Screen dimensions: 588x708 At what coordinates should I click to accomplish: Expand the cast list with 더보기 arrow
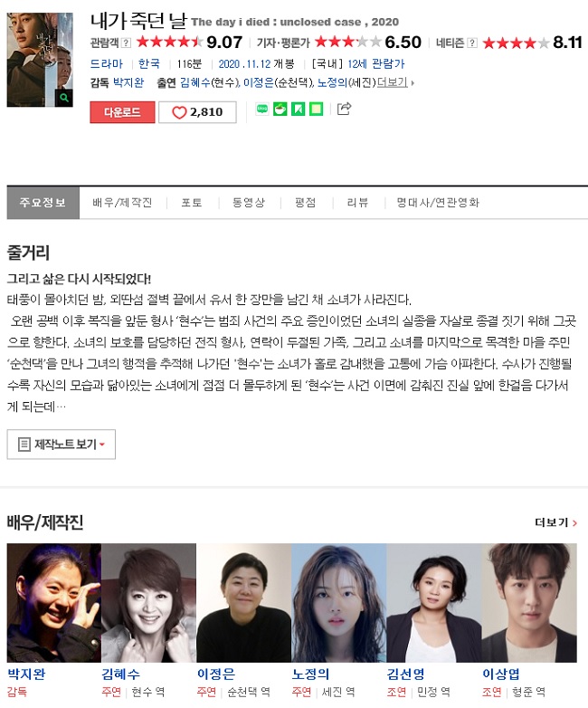coord(395,82)
